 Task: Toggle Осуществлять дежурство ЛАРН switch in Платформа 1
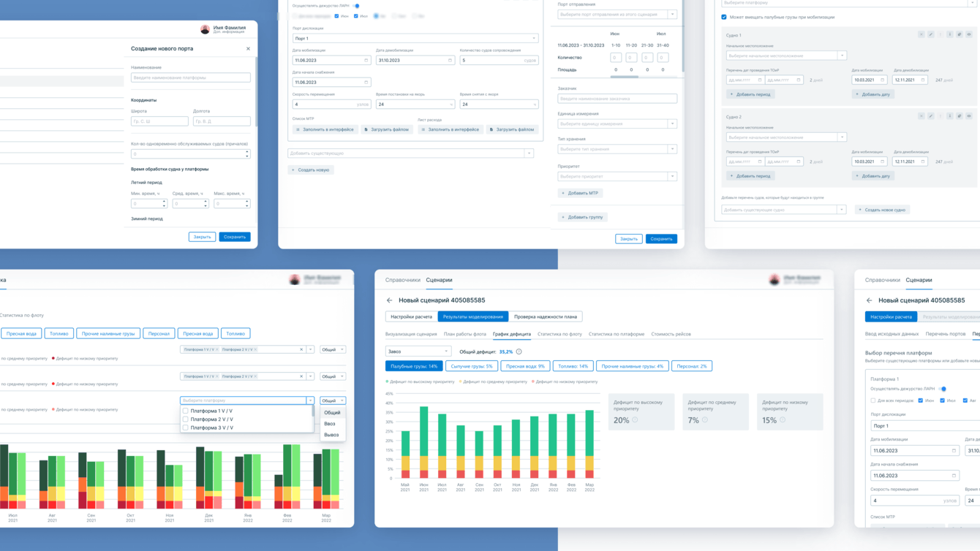[943, 389]
